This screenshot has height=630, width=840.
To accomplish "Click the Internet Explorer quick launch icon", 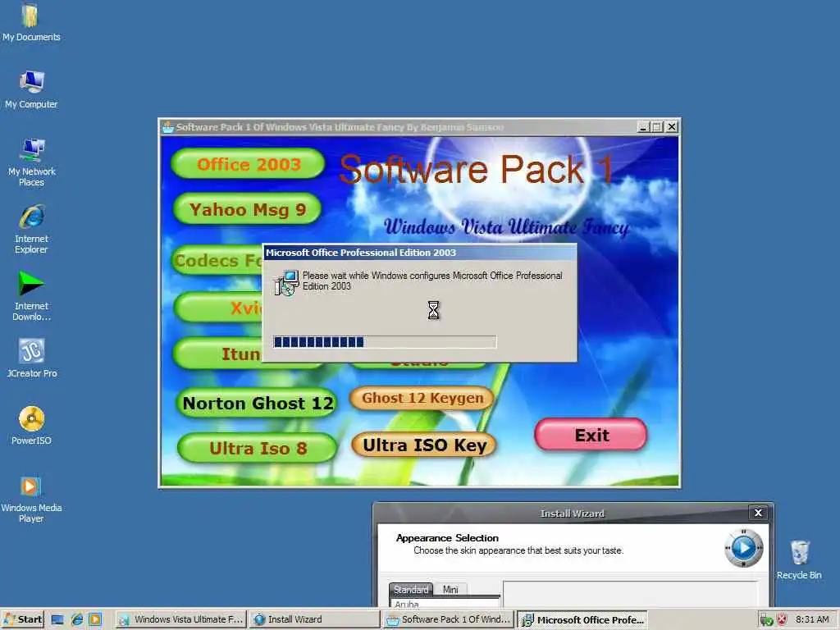I will [x=76, y=620].
